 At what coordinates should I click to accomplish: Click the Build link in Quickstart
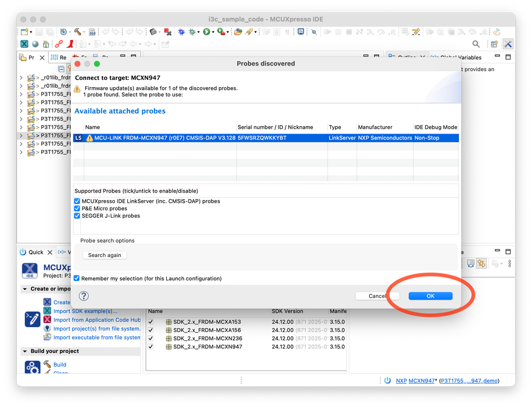[60, 364]
